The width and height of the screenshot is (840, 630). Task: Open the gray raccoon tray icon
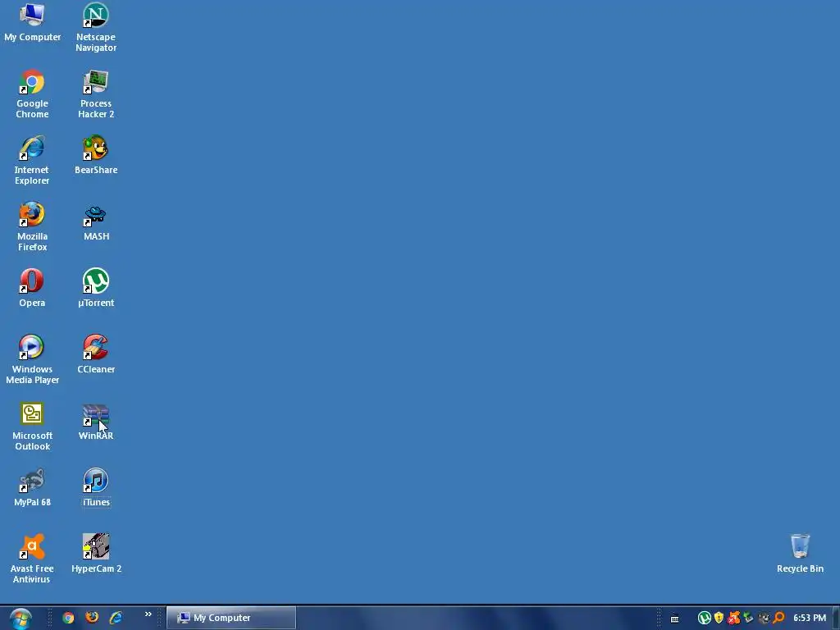764,618
